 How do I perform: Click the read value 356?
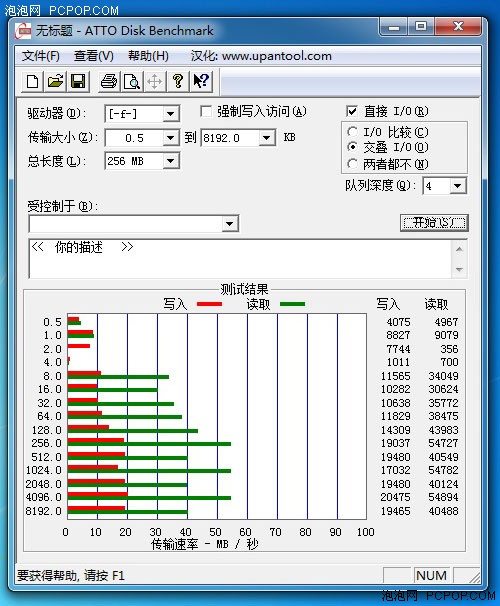[449, 349]
